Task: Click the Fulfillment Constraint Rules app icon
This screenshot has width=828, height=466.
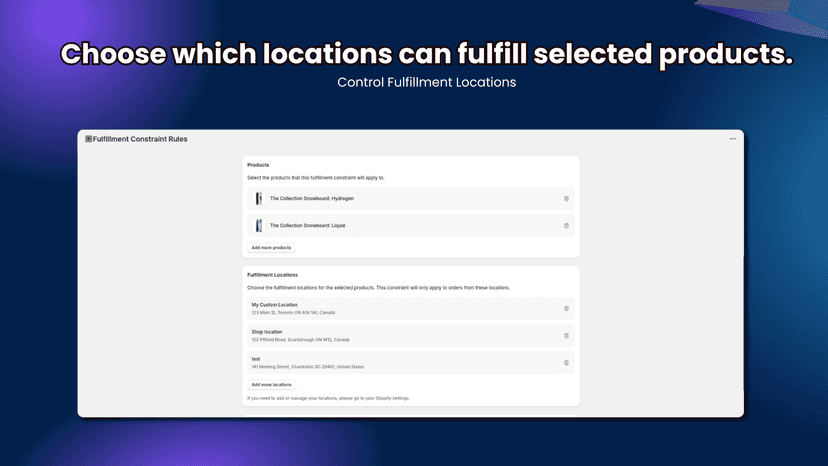Action: click(x=88, y=139)
